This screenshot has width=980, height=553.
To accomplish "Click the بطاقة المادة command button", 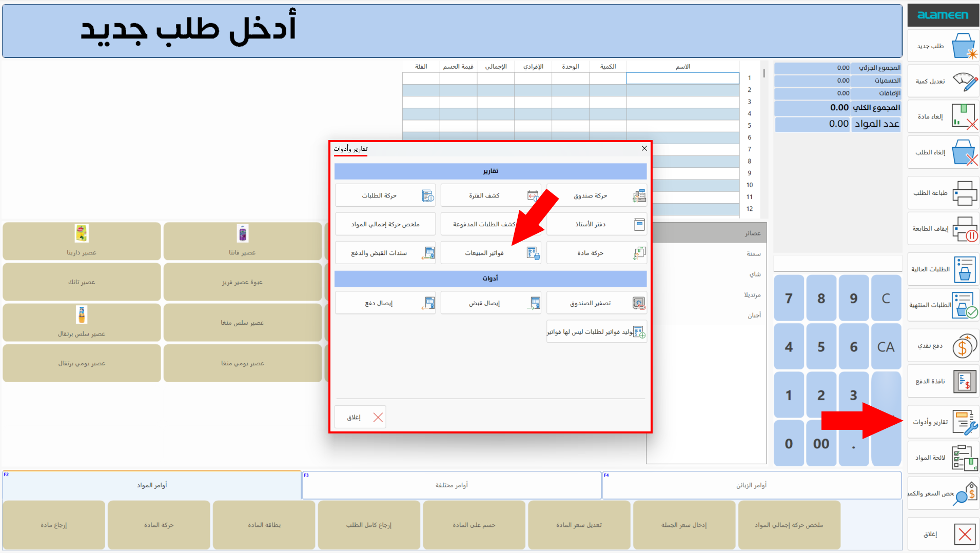I will point(264,525).
